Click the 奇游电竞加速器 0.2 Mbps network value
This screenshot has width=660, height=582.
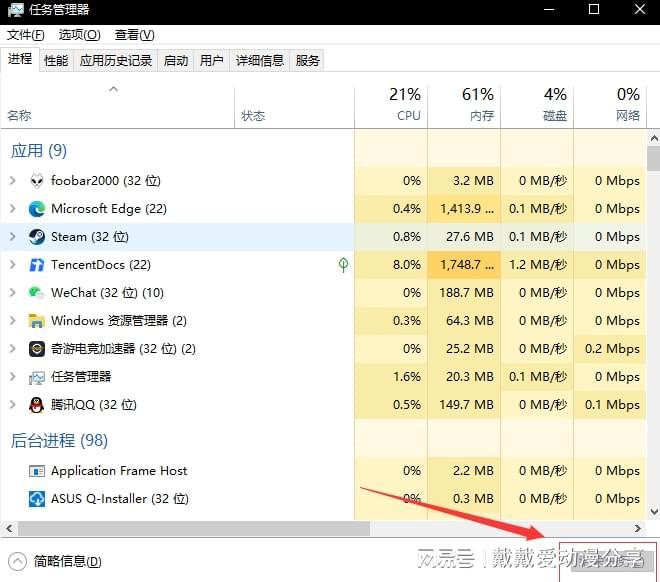pyautogui.click(x=612, y=349)
